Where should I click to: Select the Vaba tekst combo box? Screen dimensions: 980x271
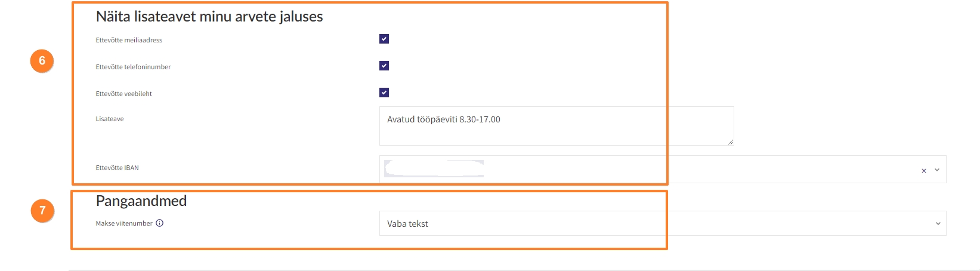(x=663, y=223)
